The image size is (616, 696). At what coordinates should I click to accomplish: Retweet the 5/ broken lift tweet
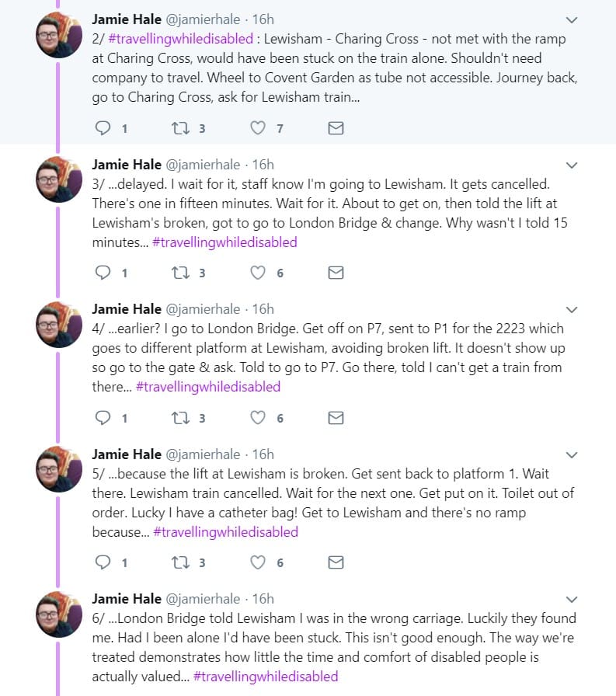181,562
